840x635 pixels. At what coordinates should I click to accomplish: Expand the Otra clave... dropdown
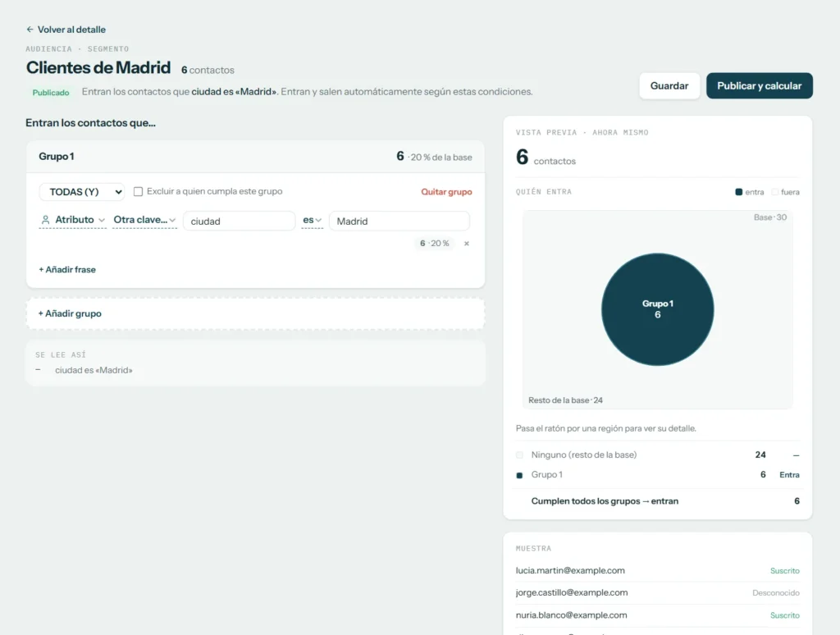[144, 220]
